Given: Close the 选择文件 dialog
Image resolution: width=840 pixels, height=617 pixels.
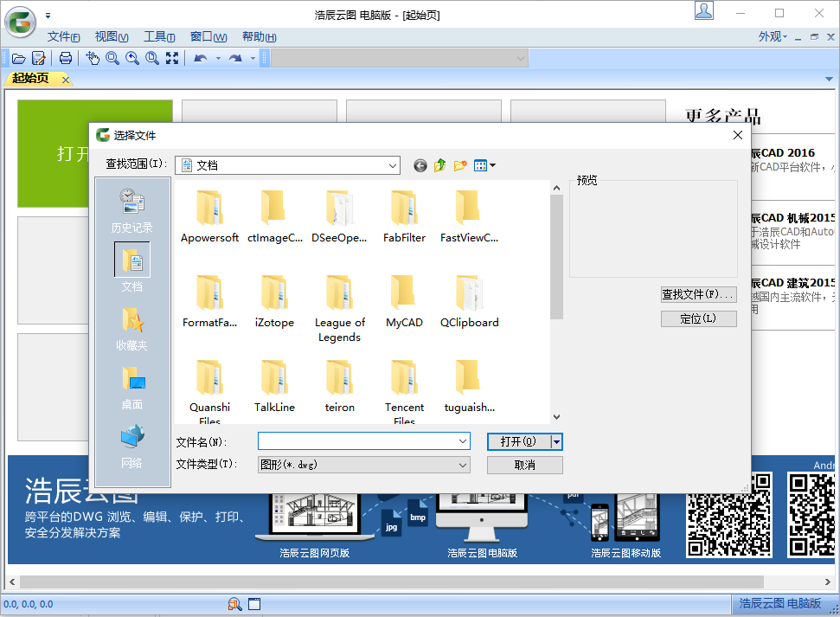Looking at the screenshot, I should [x=738, y=135].
